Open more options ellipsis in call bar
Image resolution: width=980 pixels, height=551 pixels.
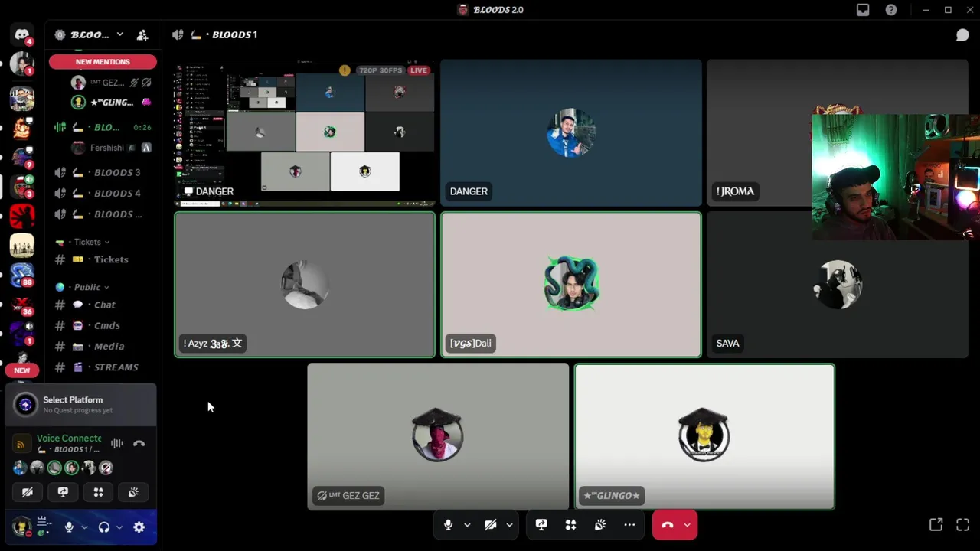(629, 525)
